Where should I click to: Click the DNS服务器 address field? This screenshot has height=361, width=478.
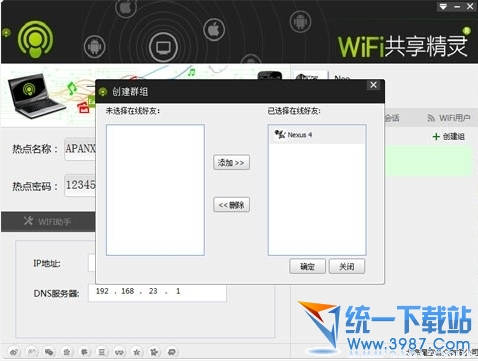click(x=157, y=293)
